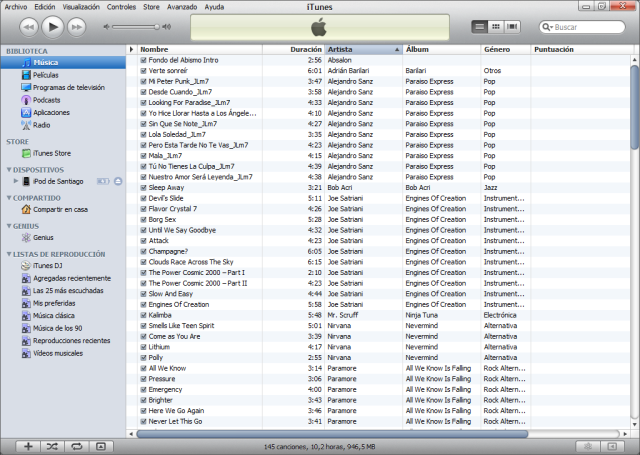The image size is (640, 455).
Task: Open Música de los 90 playlist
Action: pos(52,328)
